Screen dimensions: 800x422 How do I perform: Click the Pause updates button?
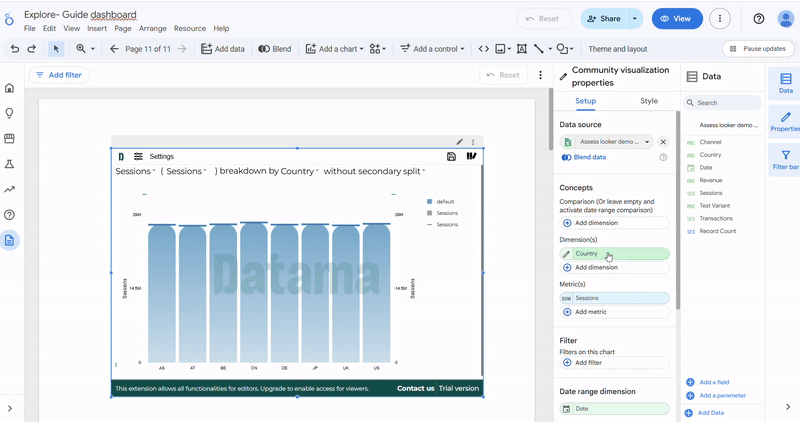pos(758,49)
